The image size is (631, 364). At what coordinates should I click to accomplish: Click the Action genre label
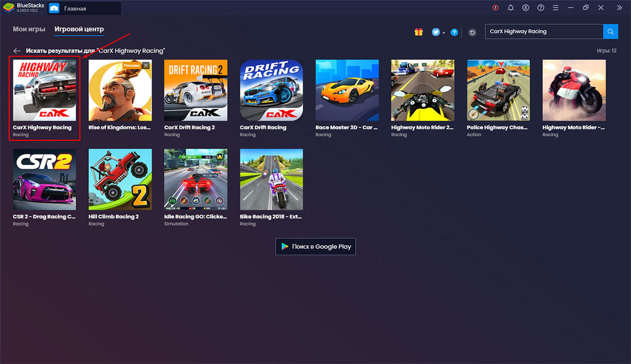tap(474, 135)
